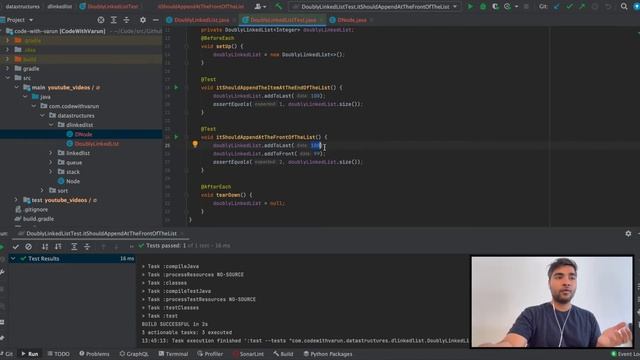Select DNode class in project tree
Viewport: 640px width, 360px height.
83,134
